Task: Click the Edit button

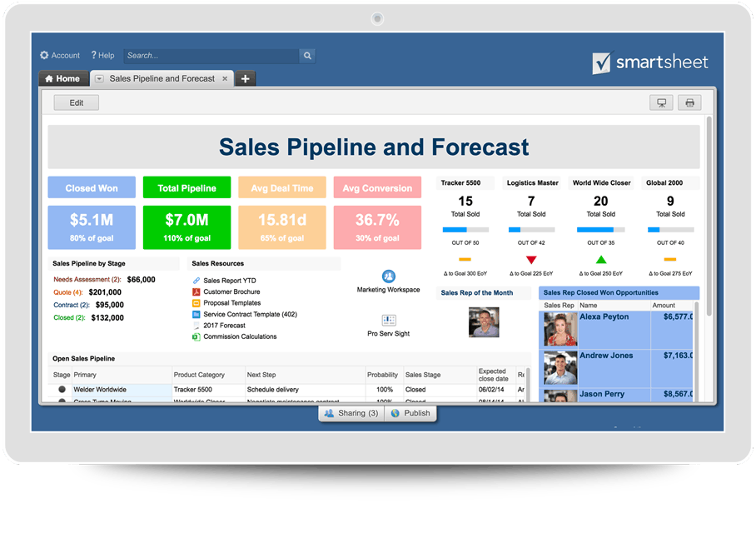Action: point(76,102)
